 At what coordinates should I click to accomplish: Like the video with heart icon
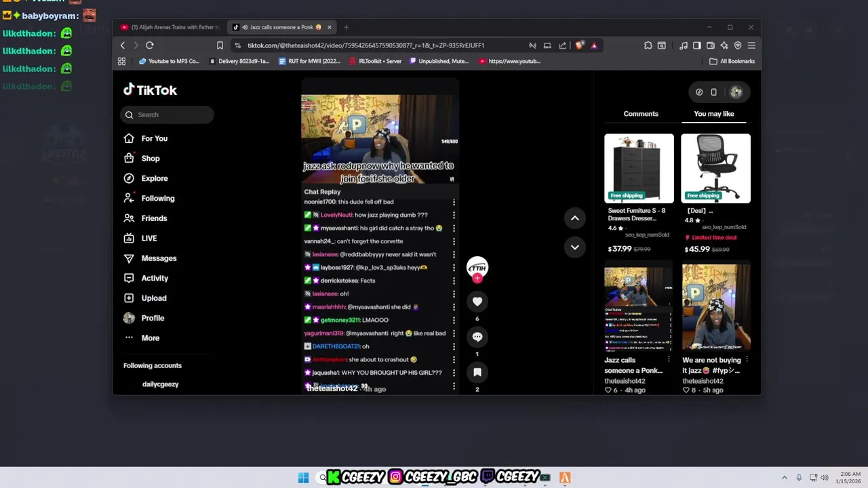point(477,302)
